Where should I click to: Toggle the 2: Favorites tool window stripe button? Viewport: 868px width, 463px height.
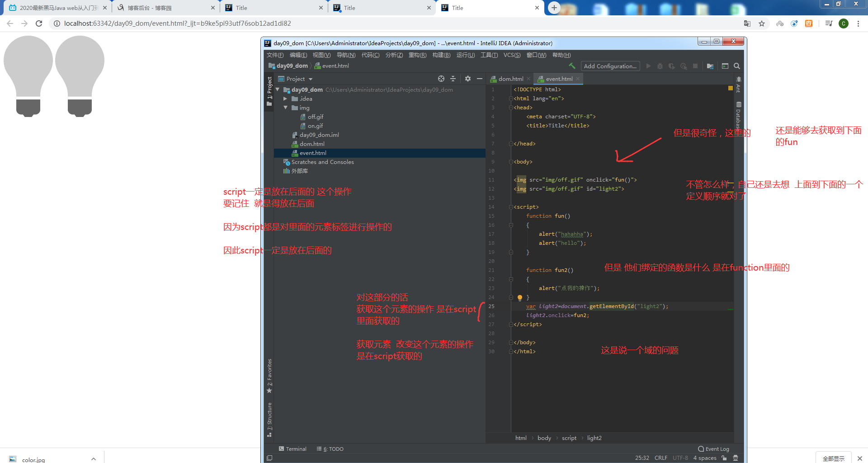(x=269, y=376)
